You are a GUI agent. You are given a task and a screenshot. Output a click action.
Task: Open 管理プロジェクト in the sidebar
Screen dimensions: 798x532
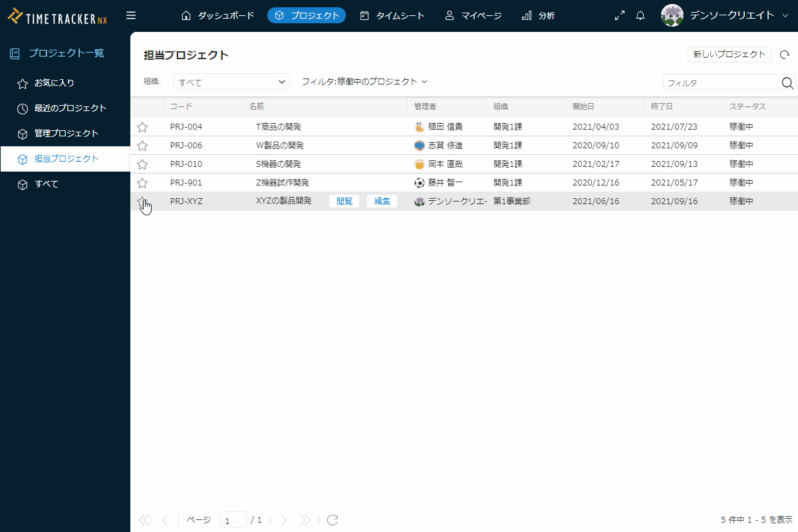pyautogui.click(x=66, y=134)
